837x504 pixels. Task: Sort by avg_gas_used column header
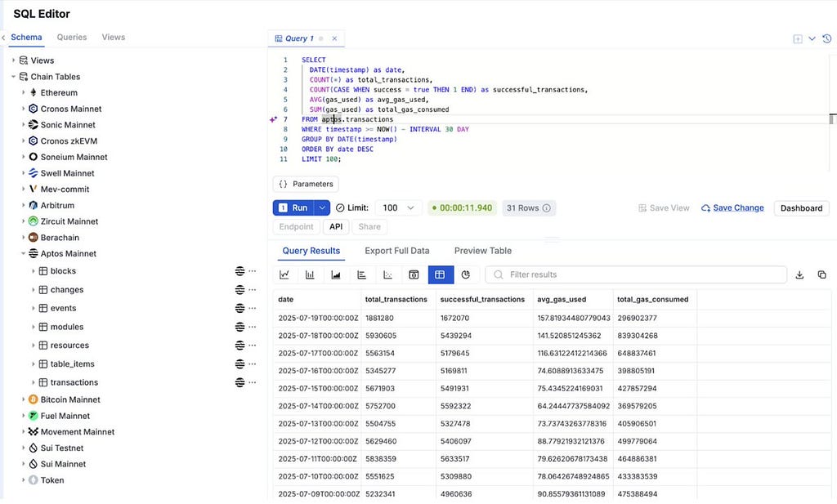pyautogui.click(x=562, y=300)
